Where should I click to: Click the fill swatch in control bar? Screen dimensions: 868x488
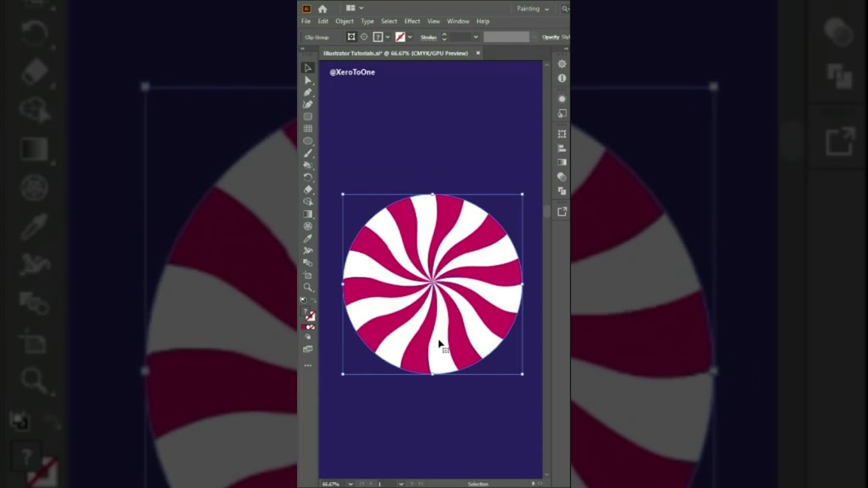(378, 37)
